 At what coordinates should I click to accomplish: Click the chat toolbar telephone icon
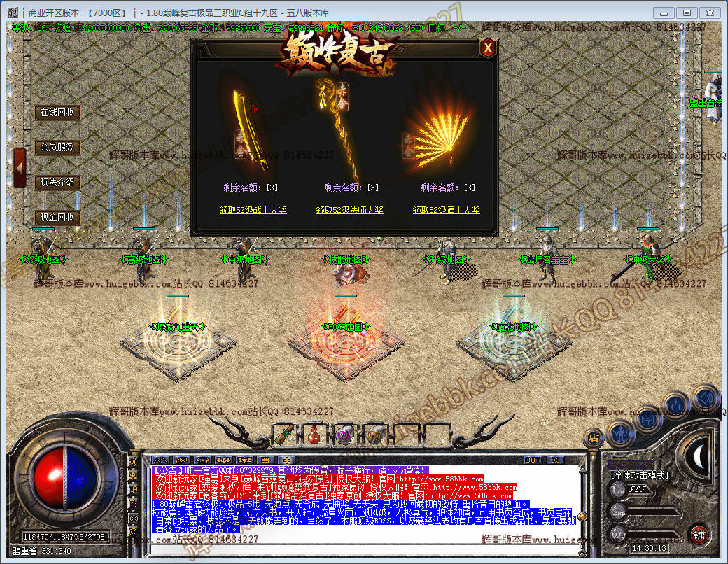point(203,460)
